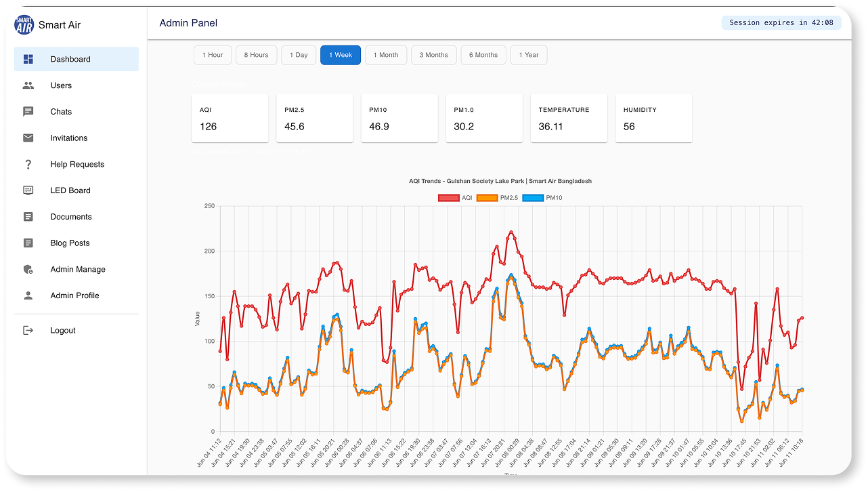The height and width of the screenshot is (492, 868).
Task: Click the LED Board icon
Action: click(x=28, y=190)
